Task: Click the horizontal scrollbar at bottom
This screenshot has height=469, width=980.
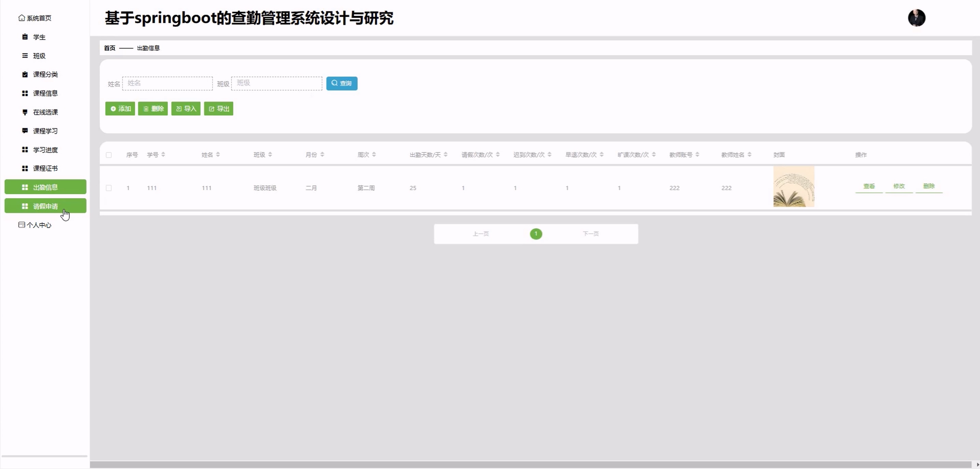Action: click(x=530, y=465)
